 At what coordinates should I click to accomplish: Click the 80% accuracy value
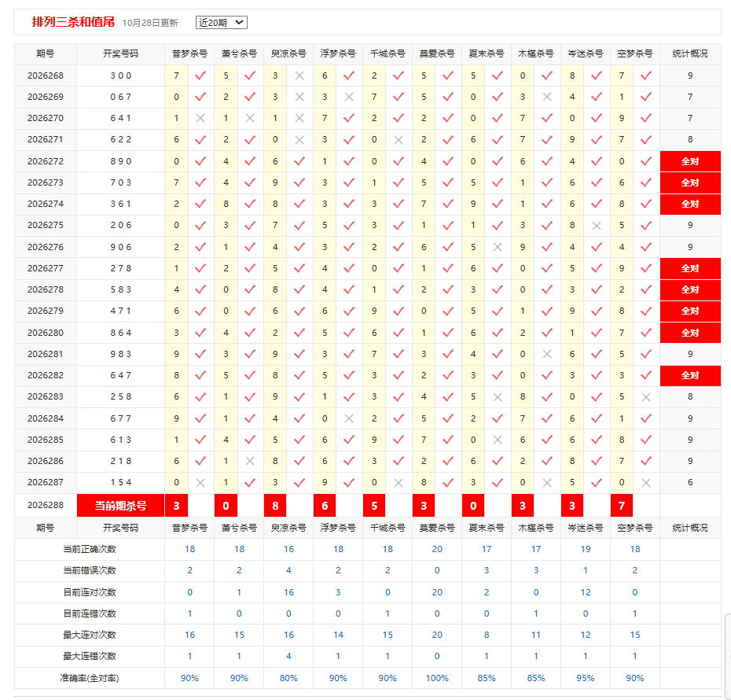pos(288,679)
